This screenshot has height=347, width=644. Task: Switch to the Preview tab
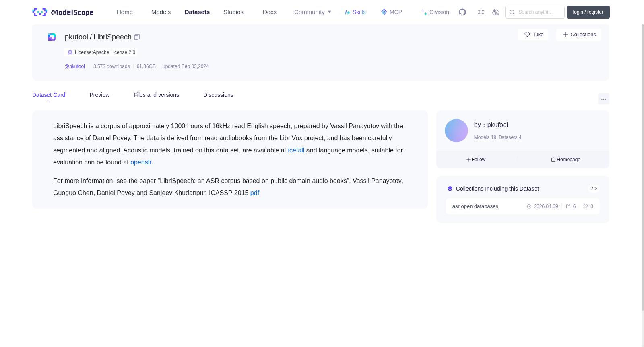[99, 95]
